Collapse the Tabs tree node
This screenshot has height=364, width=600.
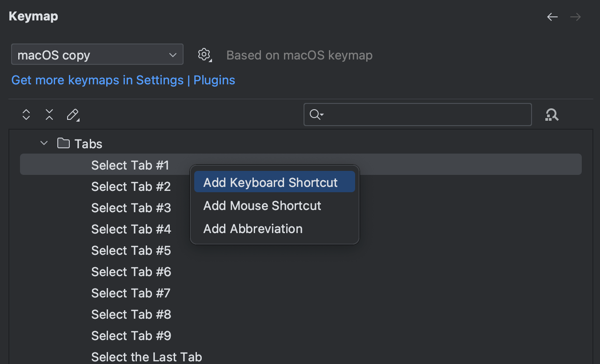pos(44,143)
